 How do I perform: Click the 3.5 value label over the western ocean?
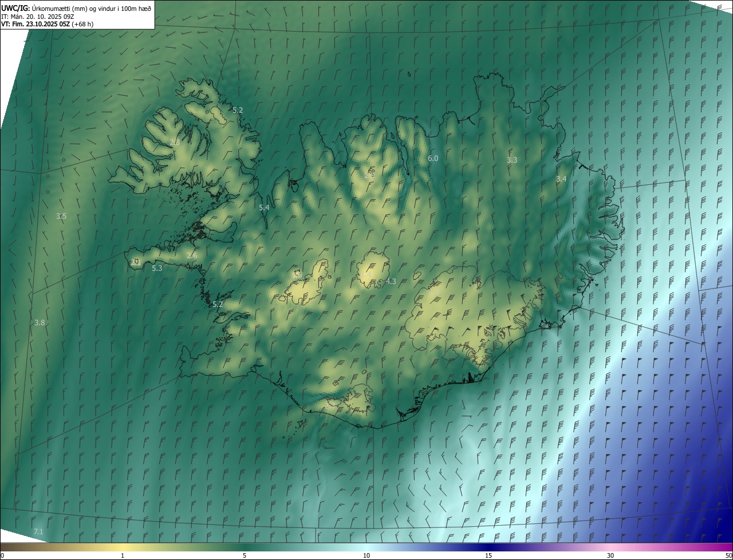pos(61,216)
